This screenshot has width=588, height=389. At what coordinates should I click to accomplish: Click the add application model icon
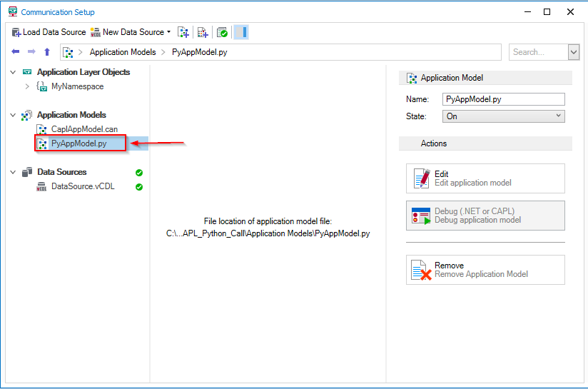tap(184, 32)
